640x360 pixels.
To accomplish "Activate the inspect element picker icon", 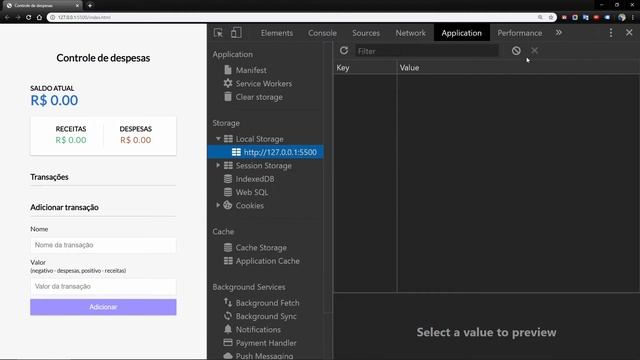I will (x=218, y=33).
